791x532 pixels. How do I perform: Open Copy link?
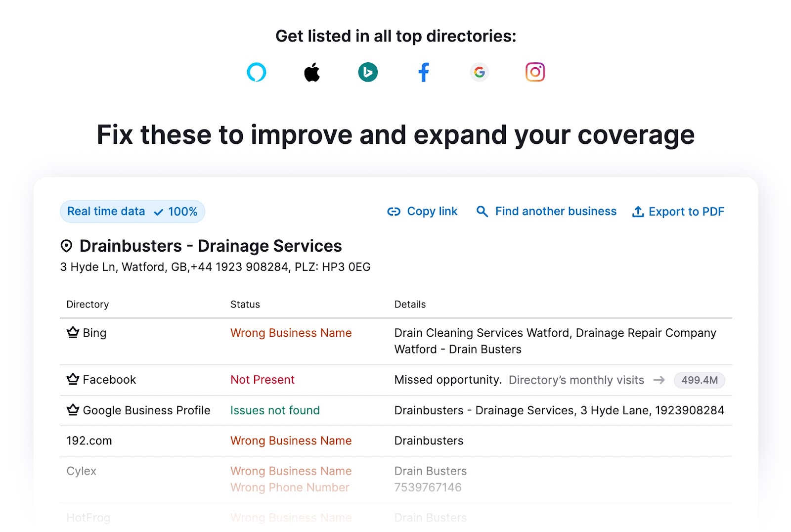point(432,211)
